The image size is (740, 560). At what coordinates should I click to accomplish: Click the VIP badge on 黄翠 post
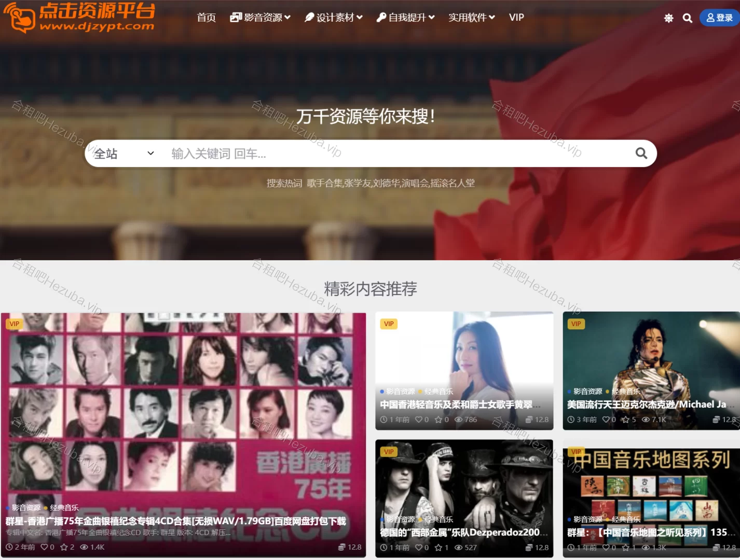click(389, 324)
